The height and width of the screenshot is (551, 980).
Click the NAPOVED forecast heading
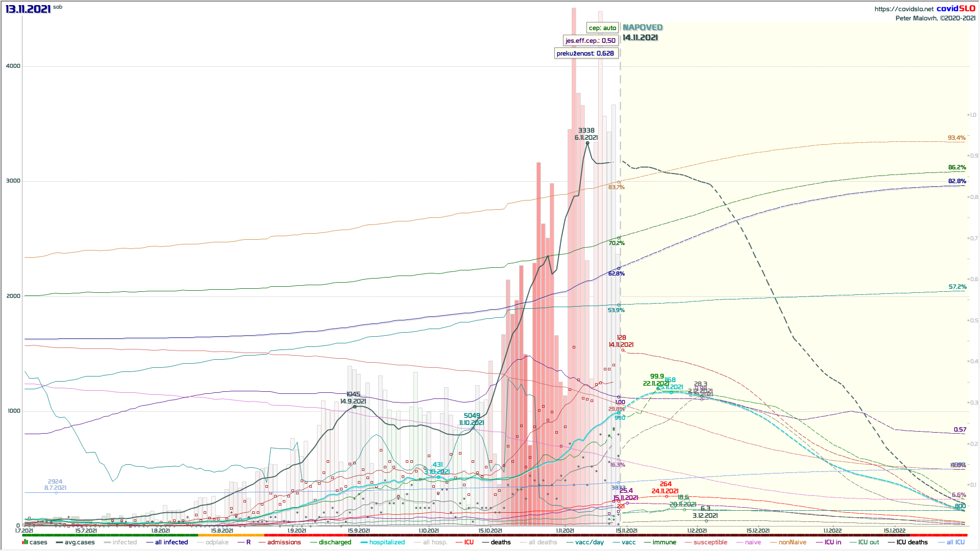tap(643, 28)
